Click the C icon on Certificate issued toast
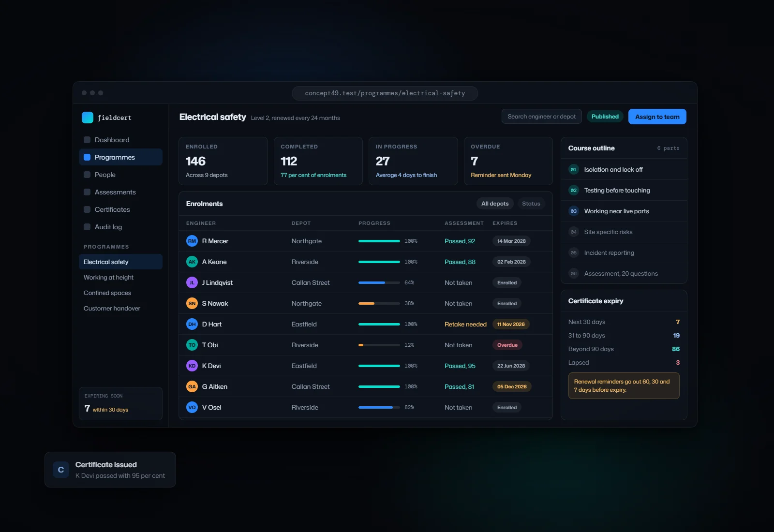This screenshot has width=774, height=532. [x=61, y=470]
